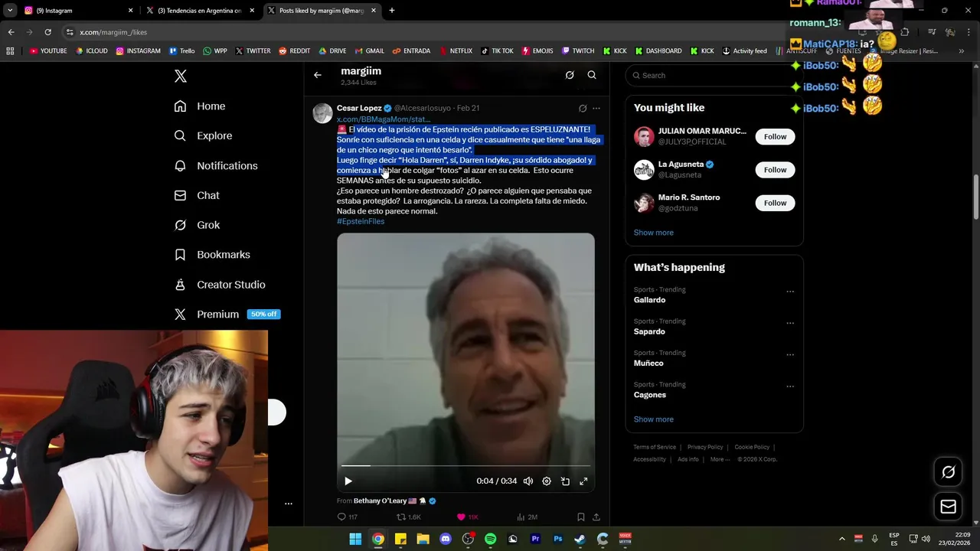Viewport: 980px width, 551px height.
Task: Open Cesar Lopez's profile name
Action: pyautogui.click(x=359, y=109)
